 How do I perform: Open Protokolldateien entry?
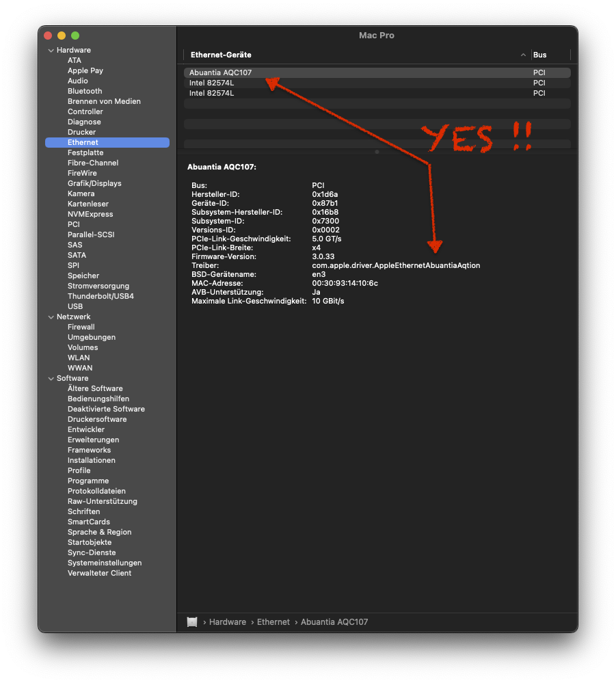pos(96,492)
